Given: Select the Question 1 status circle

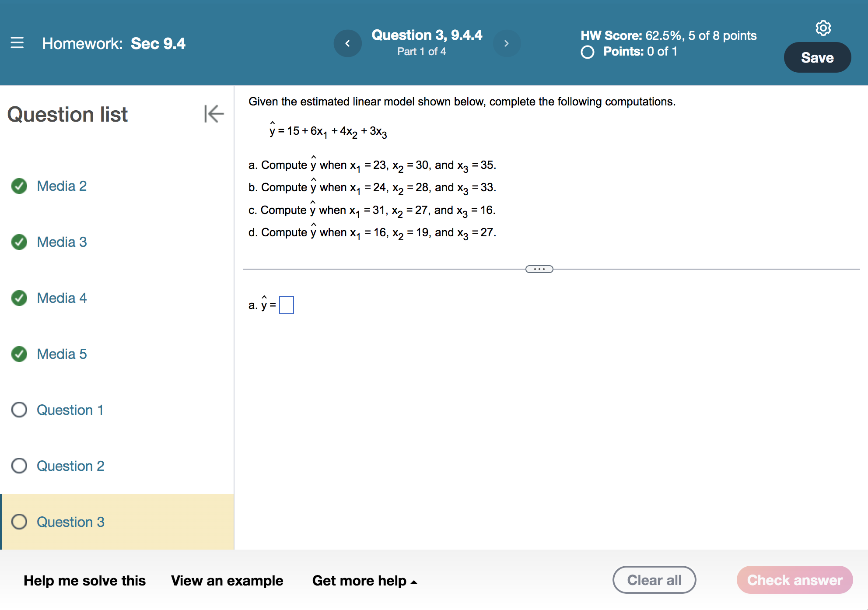Looking at the screenshot, I should click(x=19, y=410).
